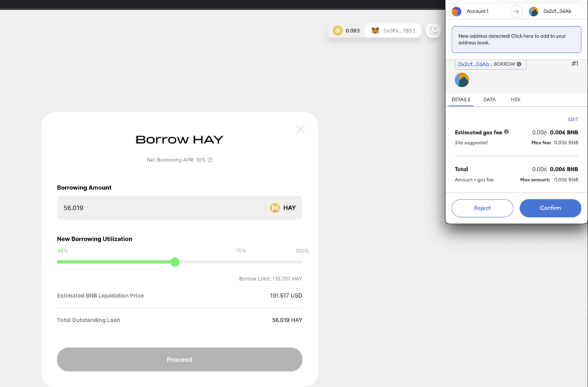The height and width of the screenshot is (387, 588).
Task: Click Account 1 avatar in MetaMask popup
Action: tap(456, 11)
